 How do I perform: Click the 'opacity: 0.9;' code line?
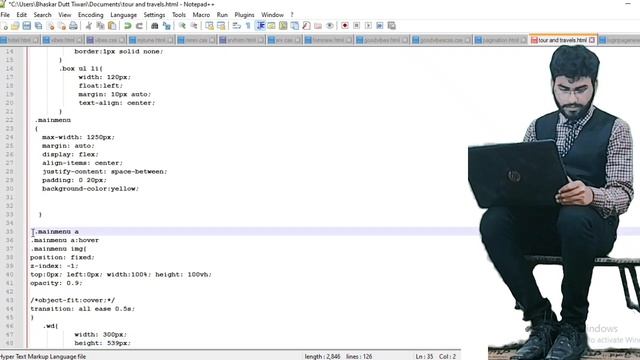pos(56,283)
